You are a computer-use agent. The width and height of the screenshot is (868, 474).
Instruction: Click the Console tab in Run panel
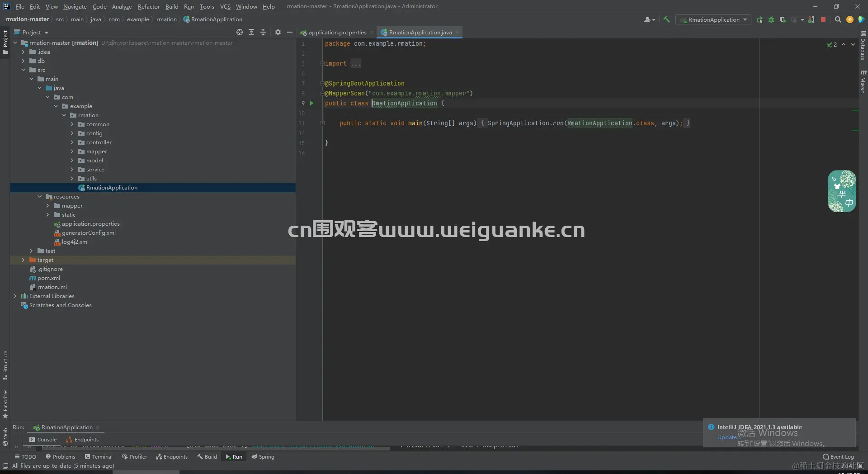(43, 440)
